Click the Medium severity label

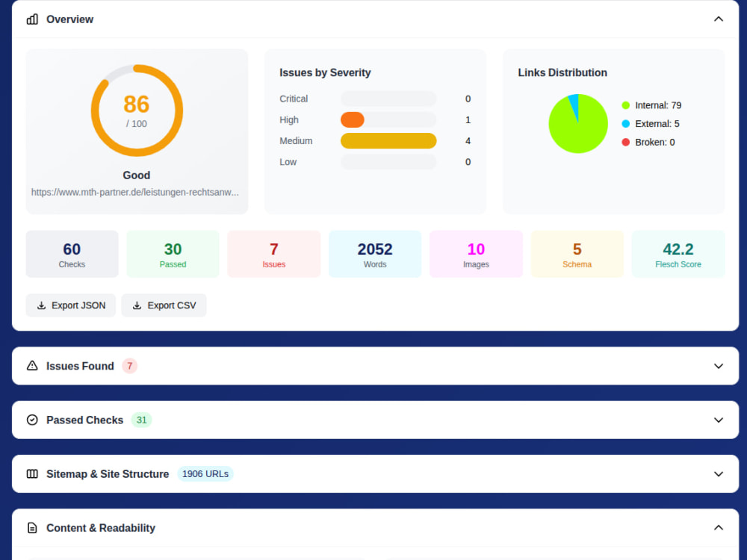coord(296,141)
